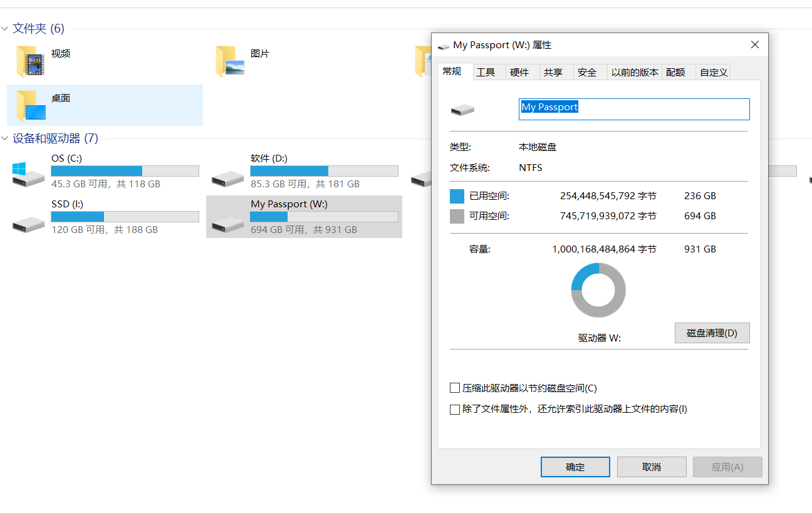Click text 120 GB 可用，共 188 GB
Viewport: 812px width, 513px height.
pyautogui.click(x=104, y=230)
